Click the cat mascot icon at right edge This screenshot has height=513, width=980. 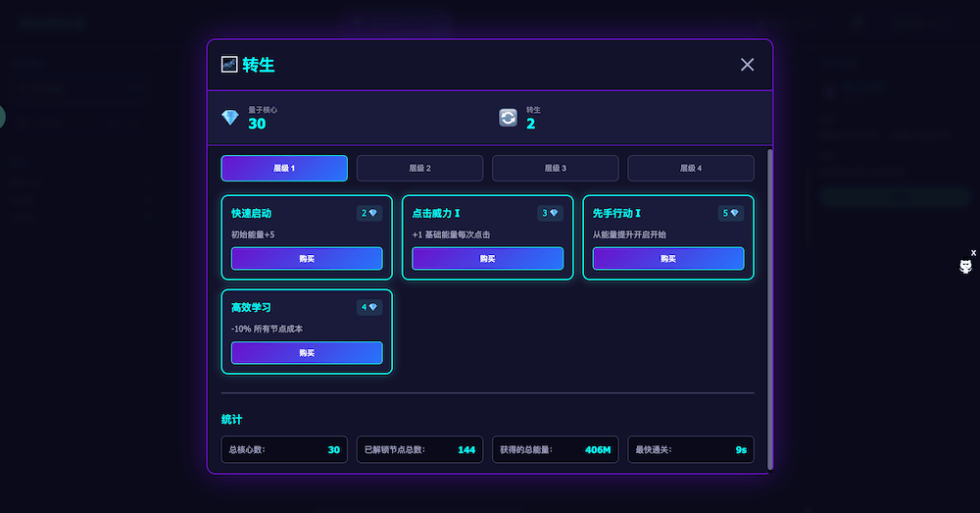tap(965, 267)
